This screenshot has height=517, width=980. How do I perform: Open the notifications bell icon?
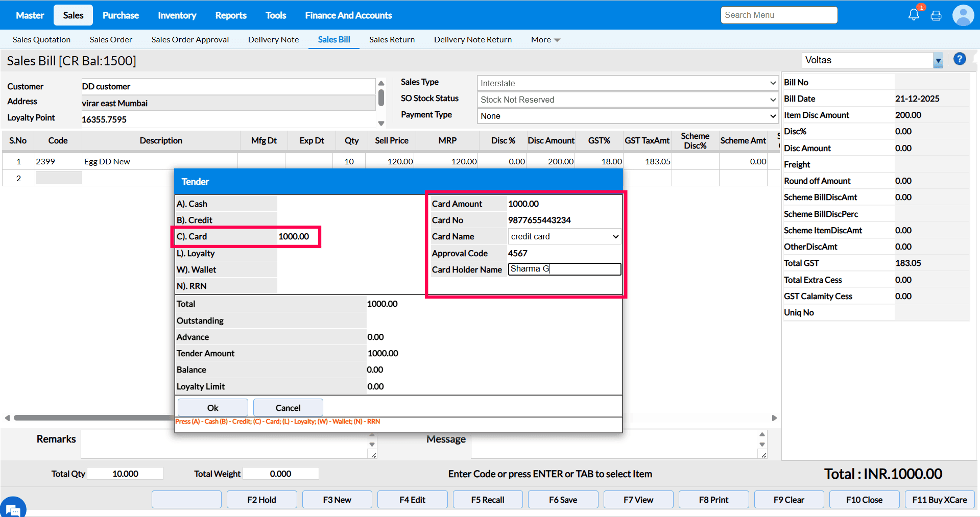(914, 15)
